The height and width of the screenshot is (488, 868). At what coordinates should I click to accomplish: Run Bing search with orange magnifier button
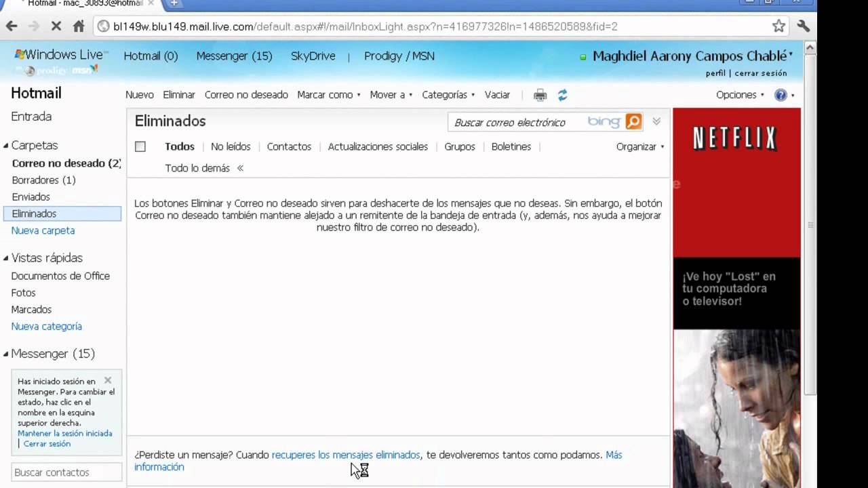tap(633, 122)
